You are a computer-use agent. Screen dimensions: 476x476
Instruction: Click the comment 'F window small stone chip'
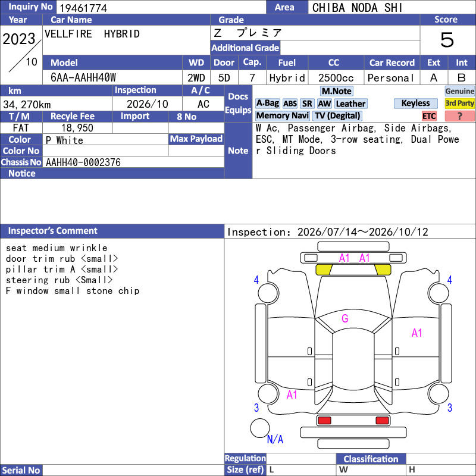click(73, 291)
